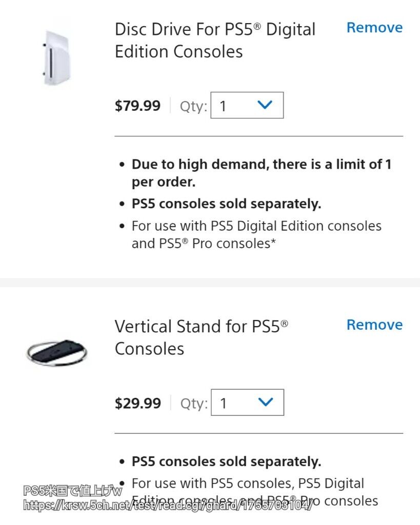420x525 pixels.
Task: Click the sold separately note under Vertical Stand
Action: (226, 461)
